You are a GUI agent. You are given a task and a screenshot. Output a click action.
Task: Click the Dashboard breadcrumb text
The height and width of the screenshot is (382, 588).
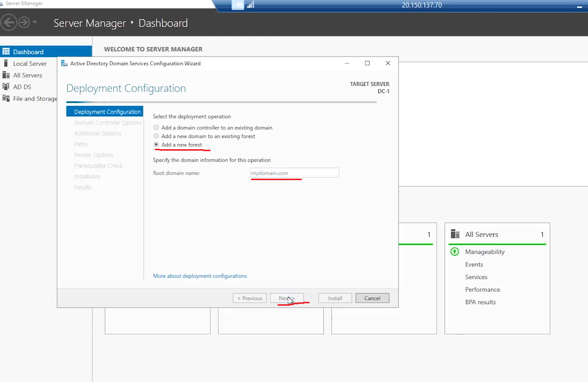(x=163, y=23)
